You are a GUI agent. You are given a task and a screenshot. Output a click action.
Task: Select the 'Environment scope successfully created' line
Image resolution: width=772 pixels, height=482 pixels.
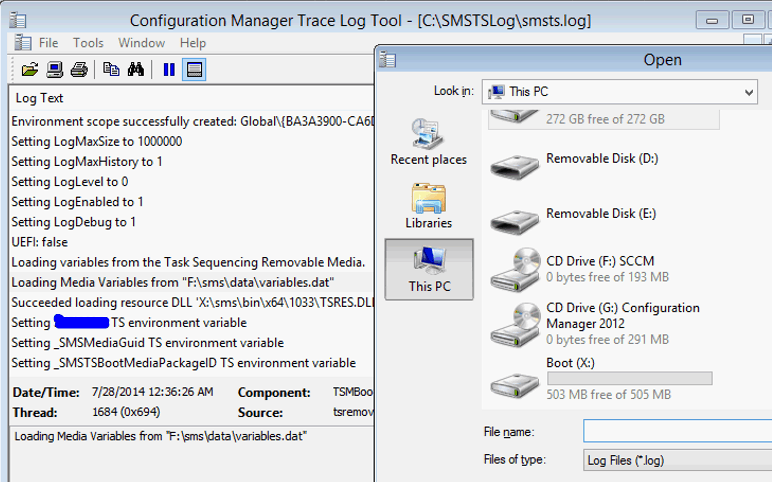click(x=192, y=122)
